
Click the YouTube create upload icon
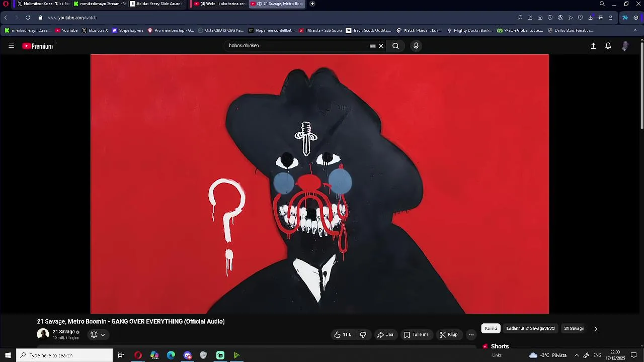click(x=593, y=46)
